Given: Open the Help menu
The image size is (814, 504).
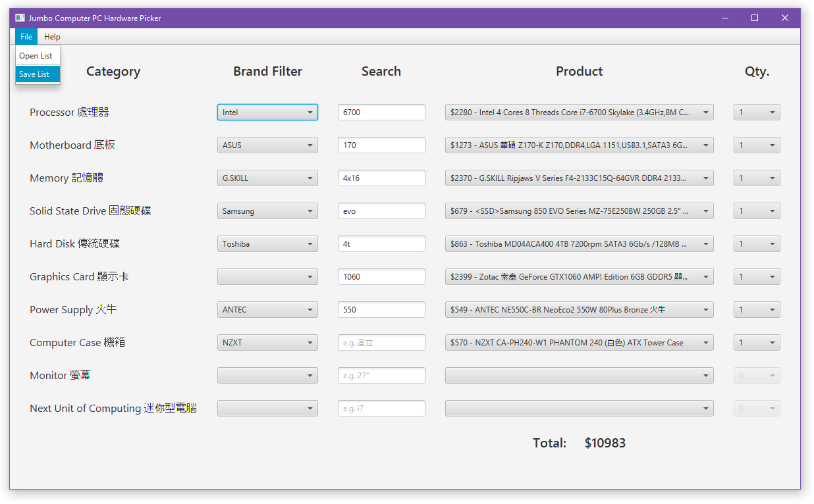Looking at the screenshot, I should (52, 37).
